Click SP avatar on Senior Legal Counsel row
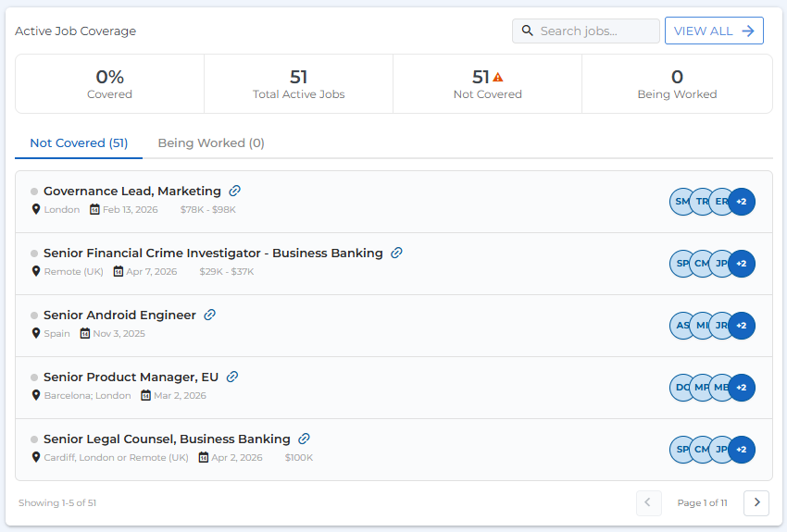Image resolution: width=787 pixels, height=532 pixels. coord(680,450)
